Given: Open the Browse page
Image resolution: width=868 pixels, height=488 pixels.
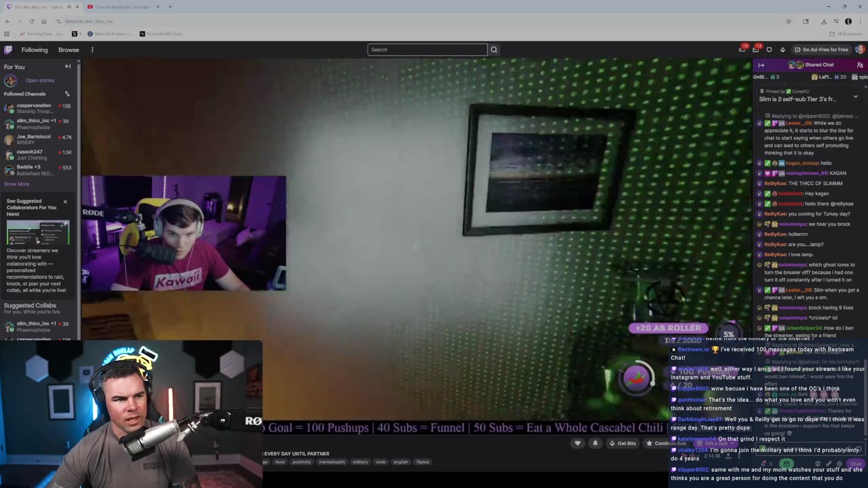Looking at the screenshot, I should [68, 49].
